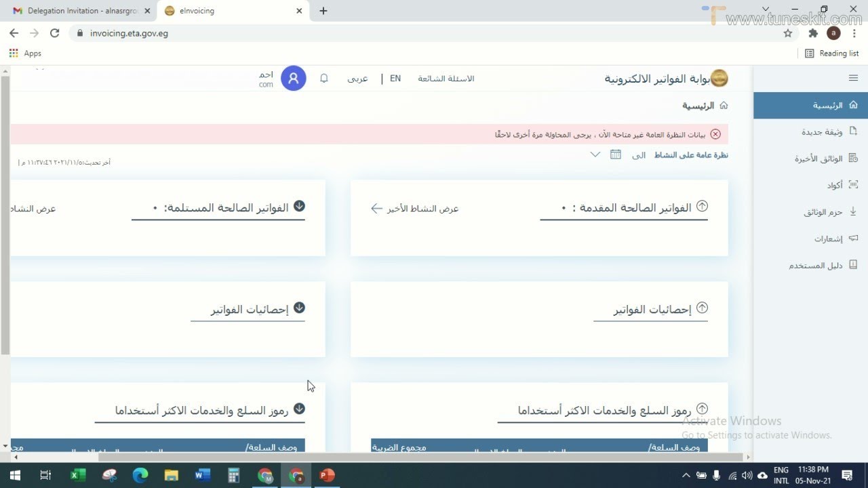Click the notifications bell icon
Image resolution: width=868 pixels, height=488 pixels.
324,79
